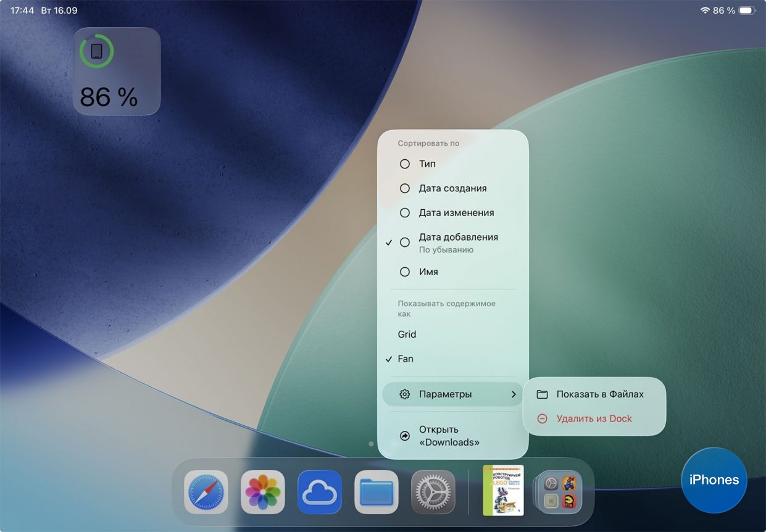Open Safari from the Dock
Image resolution: width=766 pixels, height=532 pixels.
(206, 493)
